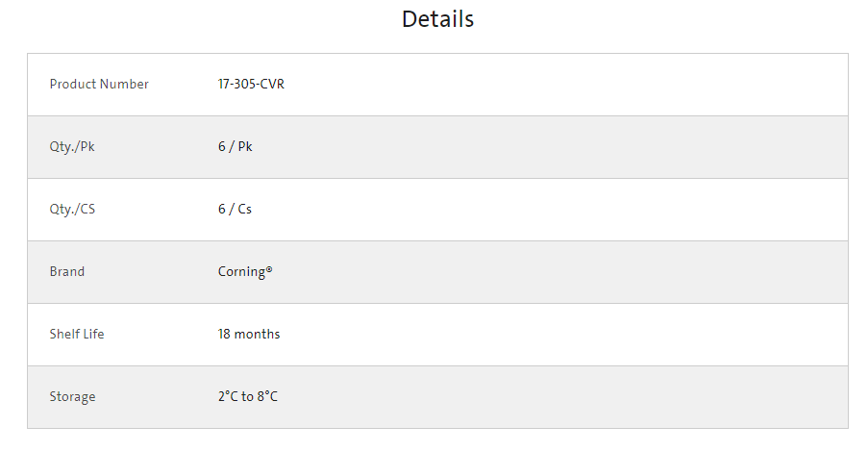This screenshot has height=451, width=868.
Task: Click the Details heading
Action: coord(437,19)
